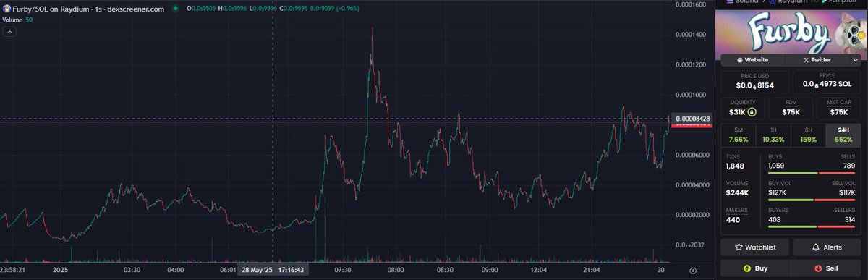The width and height of the screenshot is (868, 280).
Task: Click the buy volume versus sell volume bar
Action: pos(812,200)
